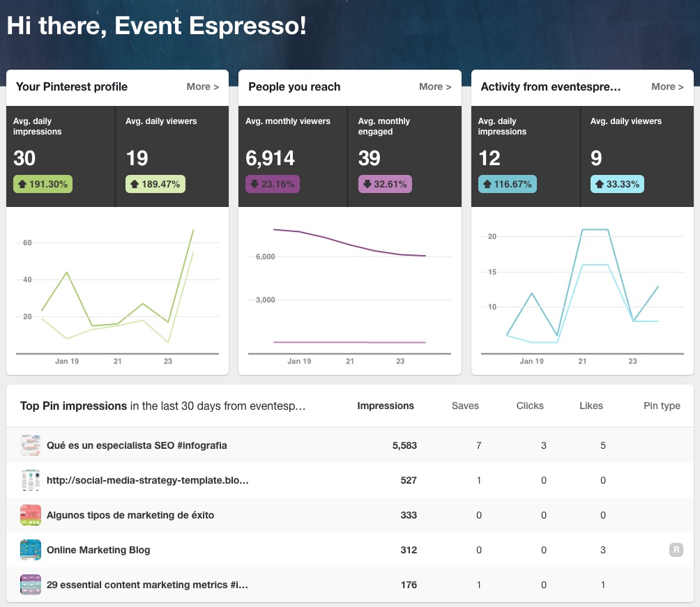Click the 30 avg daily impressions value
700x607 pixels.
click(24, 158)
